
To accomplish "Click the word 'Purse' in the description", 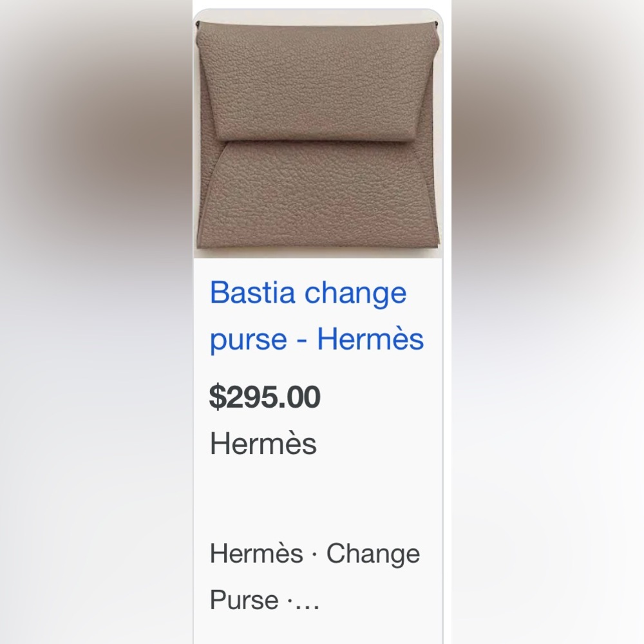I will [245, 600].
